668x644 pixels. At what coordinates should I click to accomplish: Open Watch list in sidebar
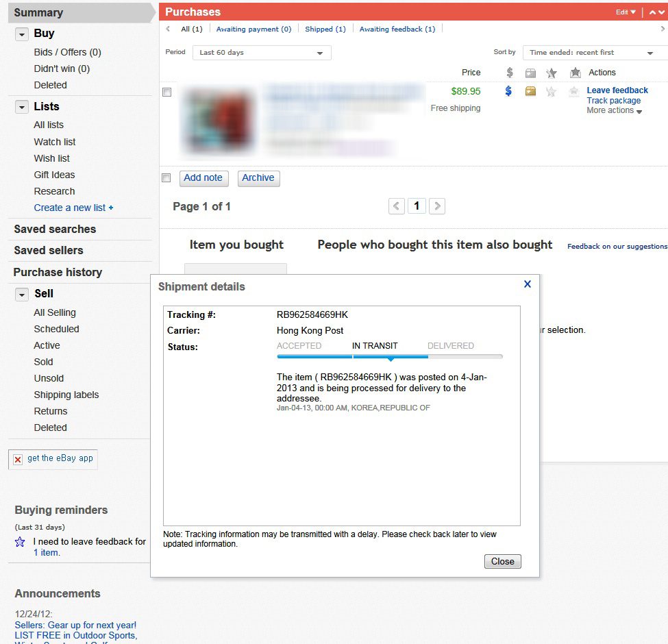[55, 142]
